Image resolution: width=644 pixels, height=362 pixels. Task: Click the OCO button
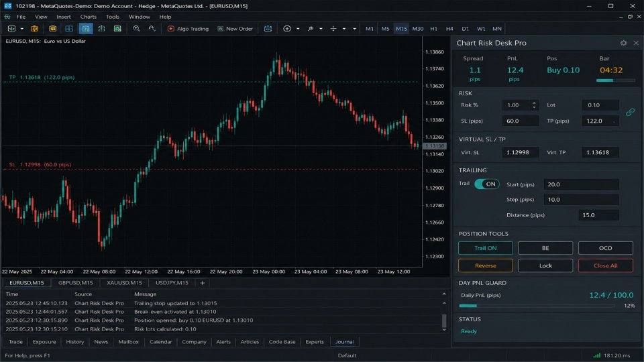[605, 248]
